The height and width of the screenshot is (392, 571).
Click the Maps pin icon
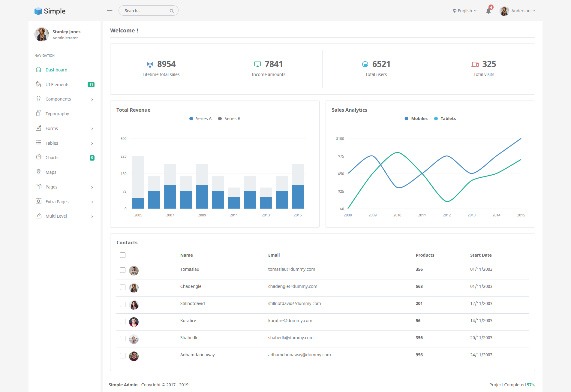tap(38, 172)
